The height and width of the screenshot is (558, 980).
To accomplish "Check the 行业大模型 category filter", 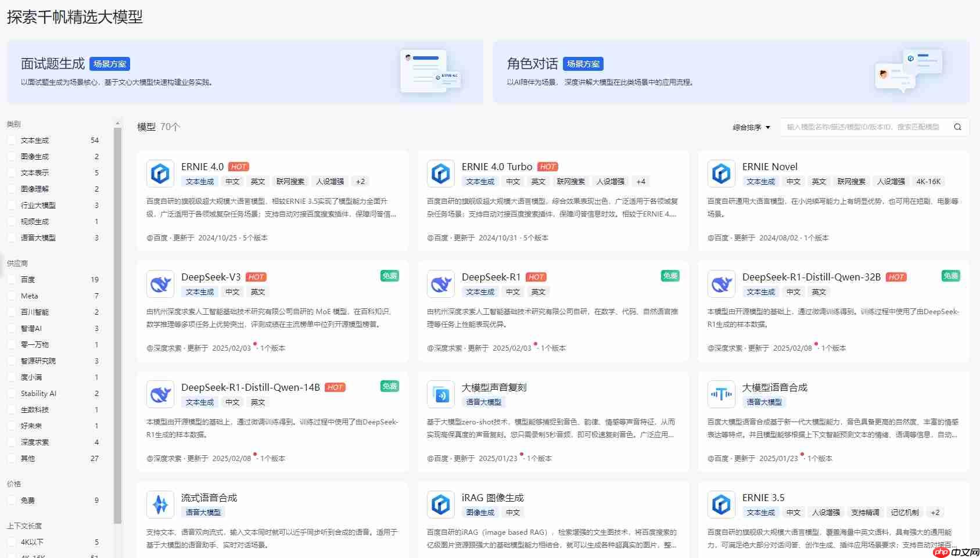I will click(12, 205).
